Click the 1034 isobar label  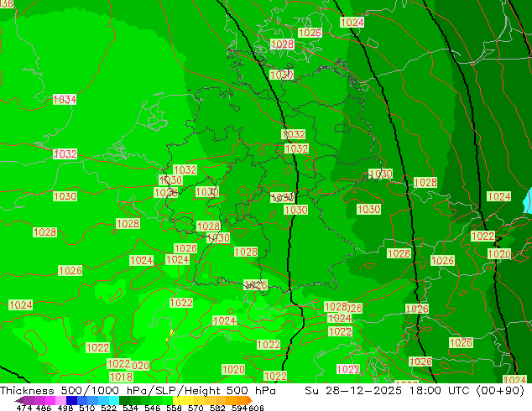65,100
